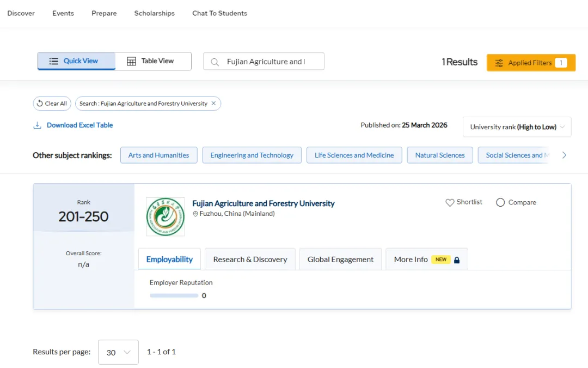Open the University rank sort dropdown
588x368 pixels.
(x=517, y=127)
